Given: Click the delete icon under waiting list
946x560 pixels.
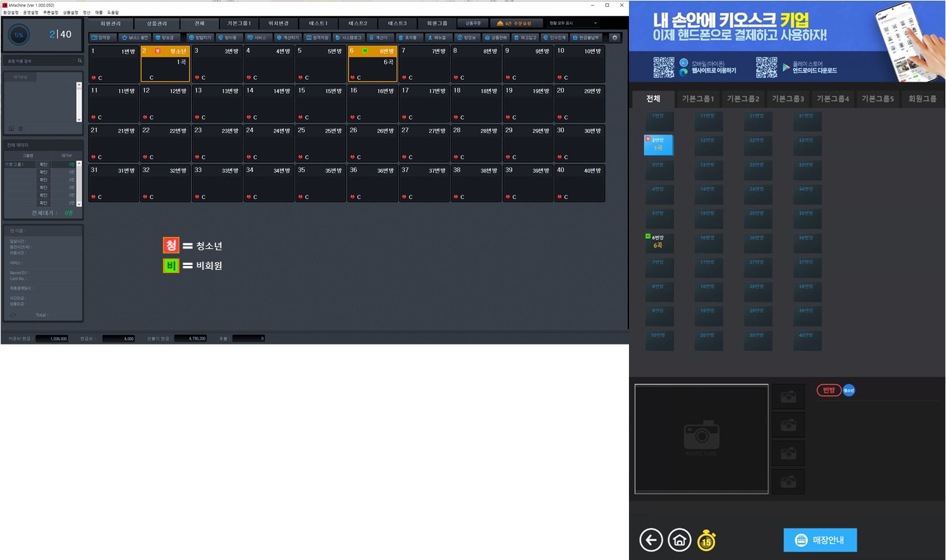Looking at the screenshot, I should [x=20, y=129].
